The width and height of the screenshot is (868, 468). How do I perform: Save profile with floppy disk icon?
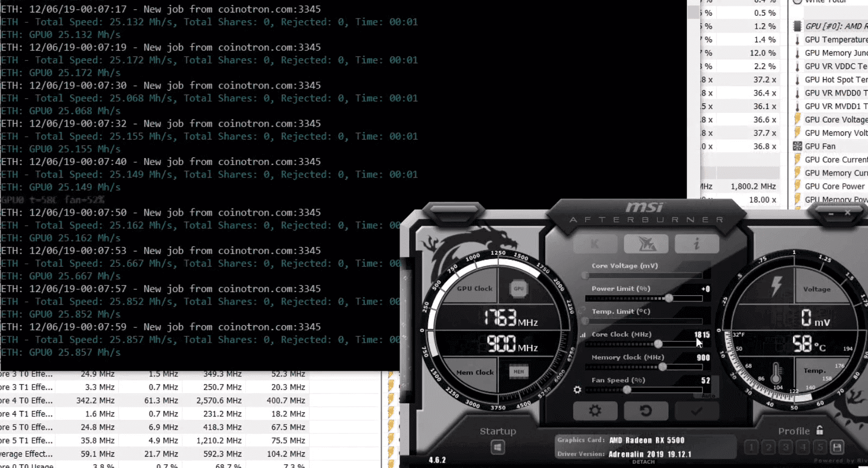[837, 447]
